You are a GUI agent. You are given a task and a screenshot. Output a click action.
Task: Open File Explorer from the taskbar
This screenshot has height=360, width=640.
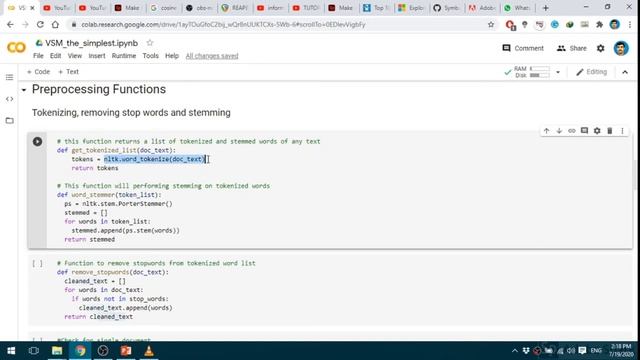[x=57, y=351]
